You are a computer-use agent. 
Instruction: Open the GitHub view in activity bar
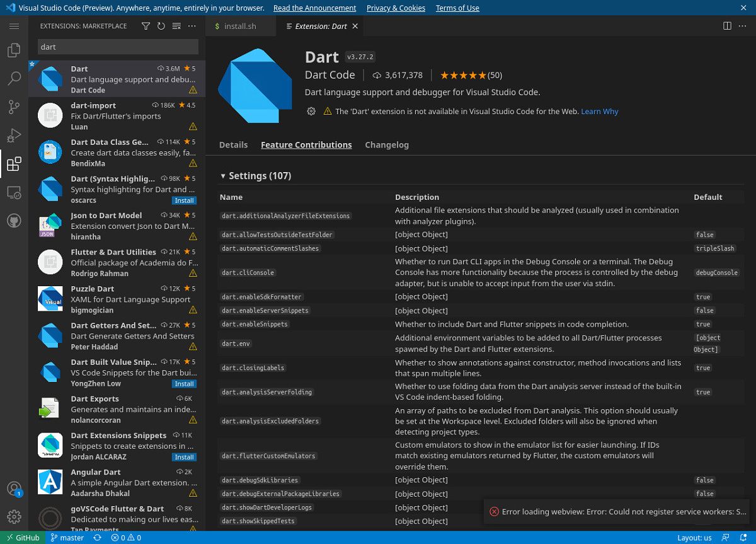point(14,221)
